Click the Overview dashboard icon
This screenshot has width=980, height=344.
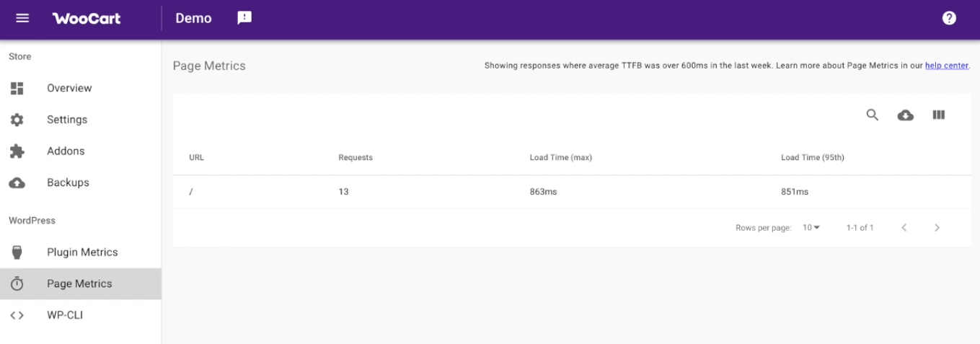[17, 88]
